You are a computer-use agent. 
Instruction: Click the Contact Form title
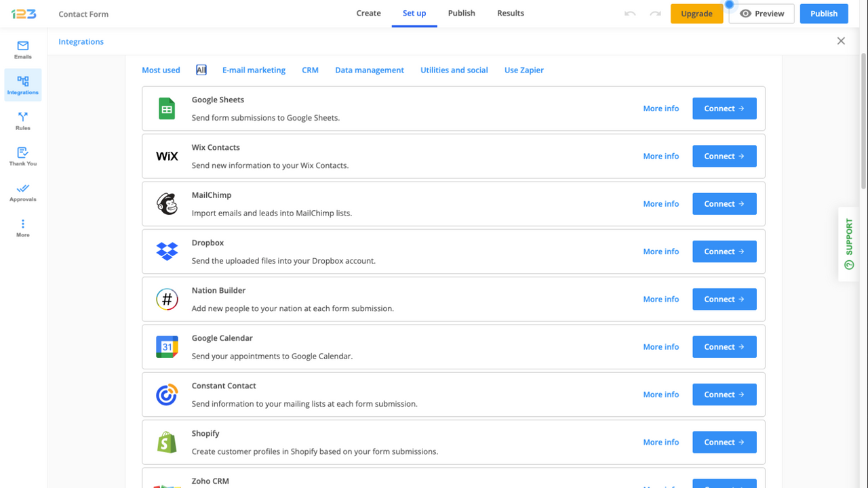pos(83,14)
